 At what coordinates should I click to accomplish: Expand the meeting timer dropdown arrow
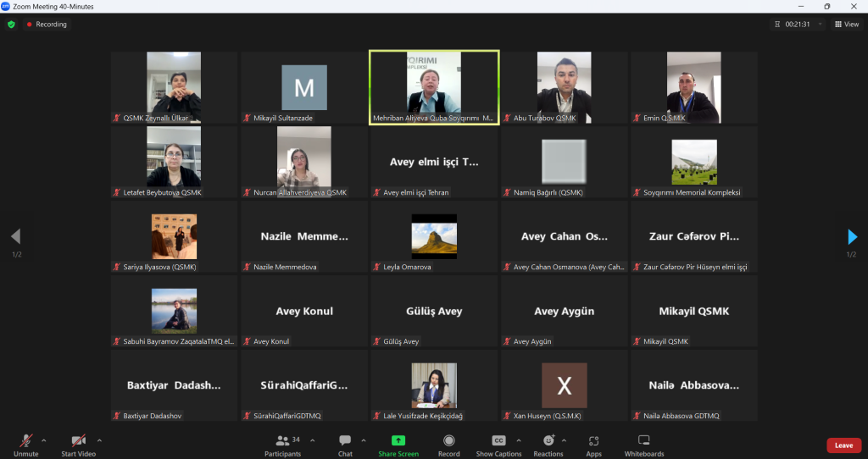click(820, 25)
